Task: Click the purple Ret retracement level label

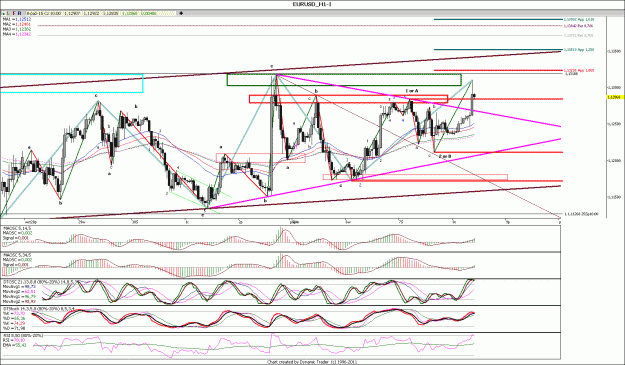Action: 578,26
